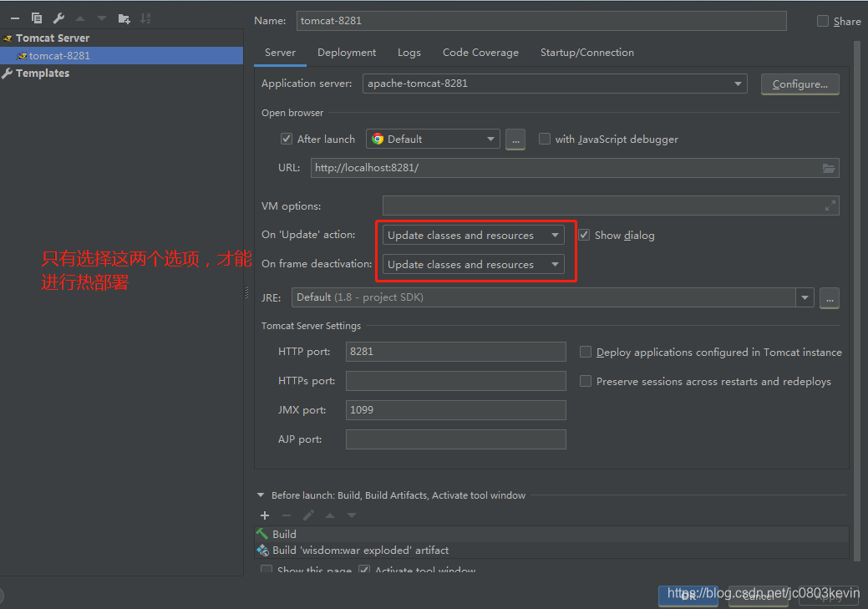Remove configuration with the minus icon
Viewport: 868px width, 609px height.
coord(15,19)
